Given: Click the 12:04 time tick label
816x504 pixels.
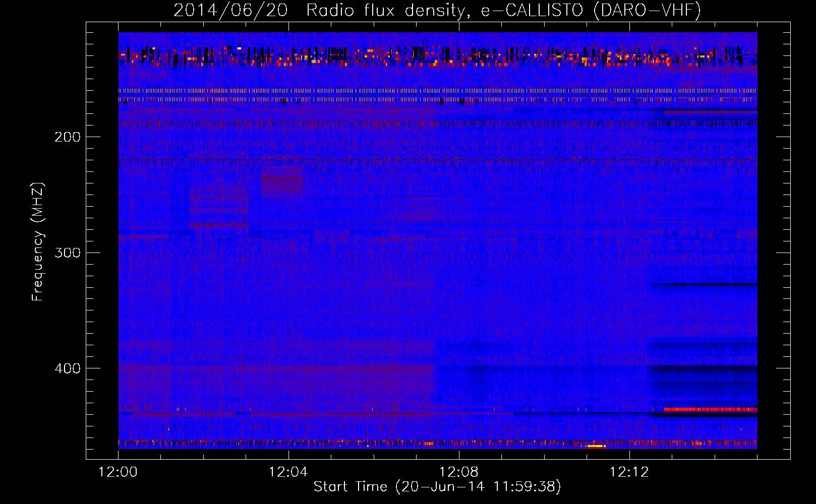Looking at the screenshot, I should click(x=288, y=472).
